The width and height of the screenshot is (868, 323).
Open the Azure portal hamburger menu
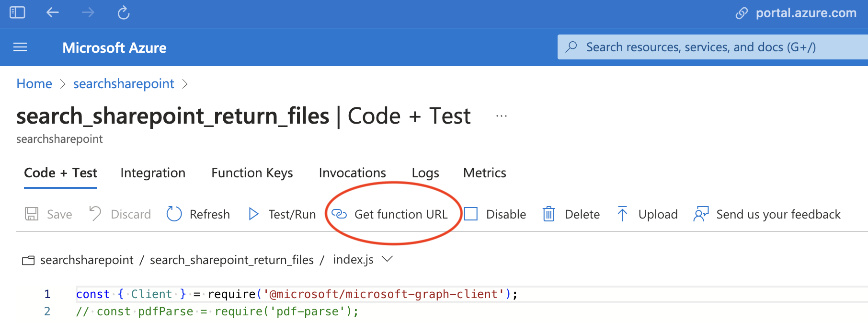pyautogui.click(x=20, y=47)
